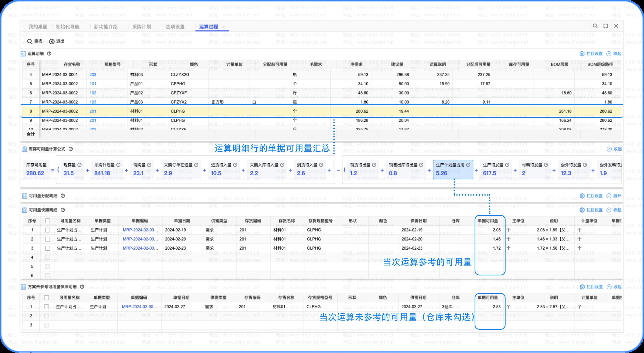The height and width of the screenshot is (353, 644).
Task: Click help icon next to 采购计划量
Action: pyautogui.click(x=118, y=165)
